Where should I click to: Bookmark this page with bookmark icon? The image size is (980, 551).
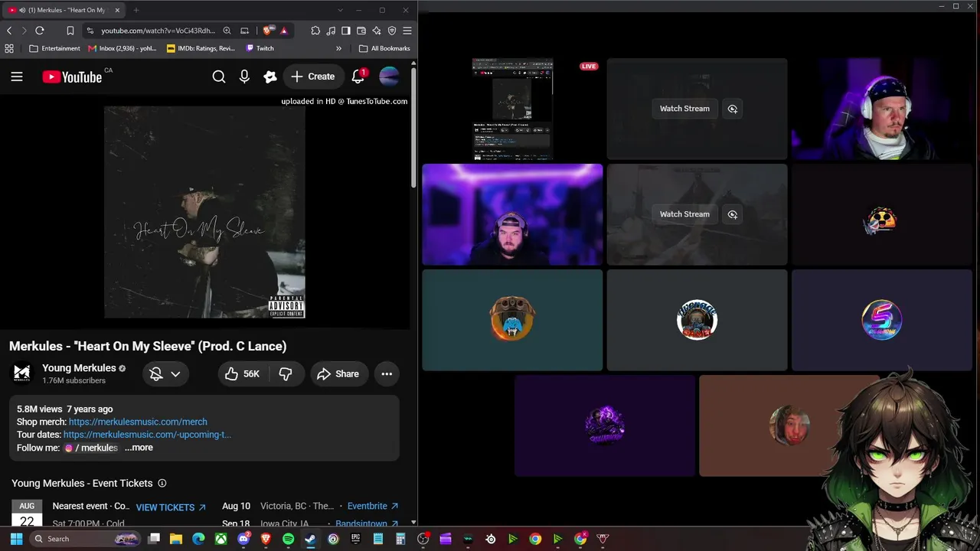click(x=70, y=31)
